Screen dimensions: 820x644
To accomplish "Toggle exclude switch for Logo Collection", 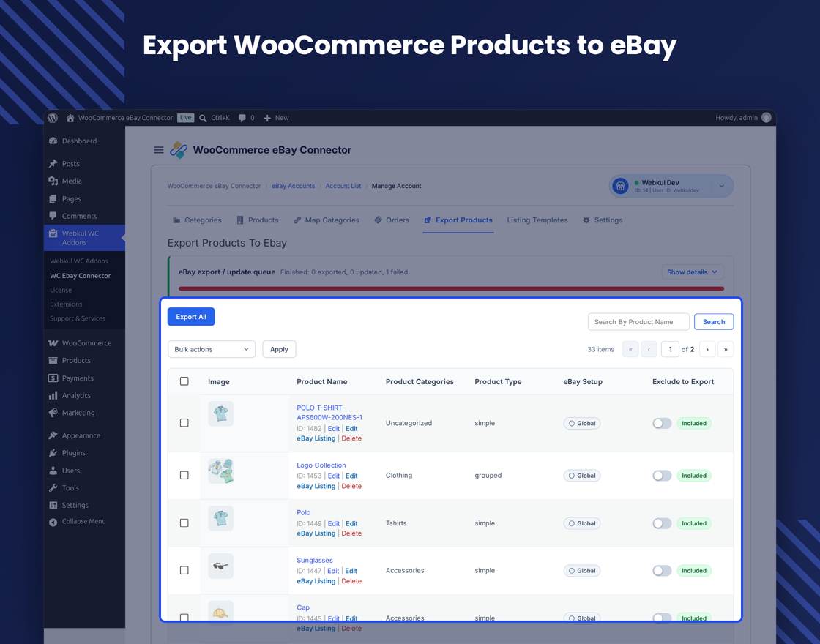I will (662, 476).
